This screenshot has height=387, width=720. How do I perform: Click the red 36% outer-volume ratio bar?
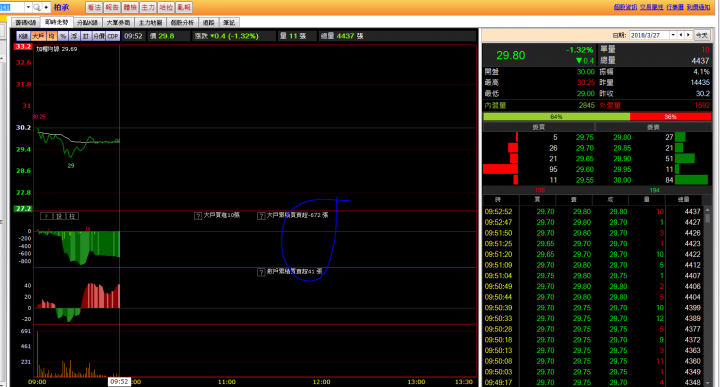670,117
